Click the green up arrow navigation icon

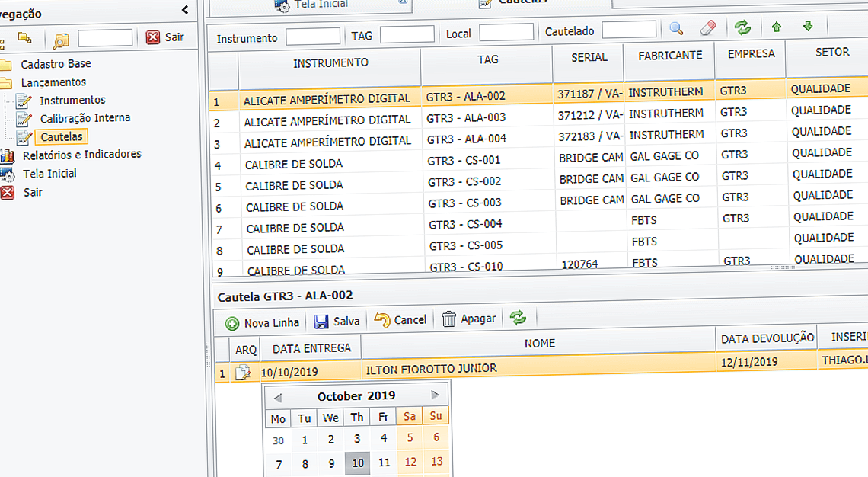pyautogui.click(x=776, y=27)
